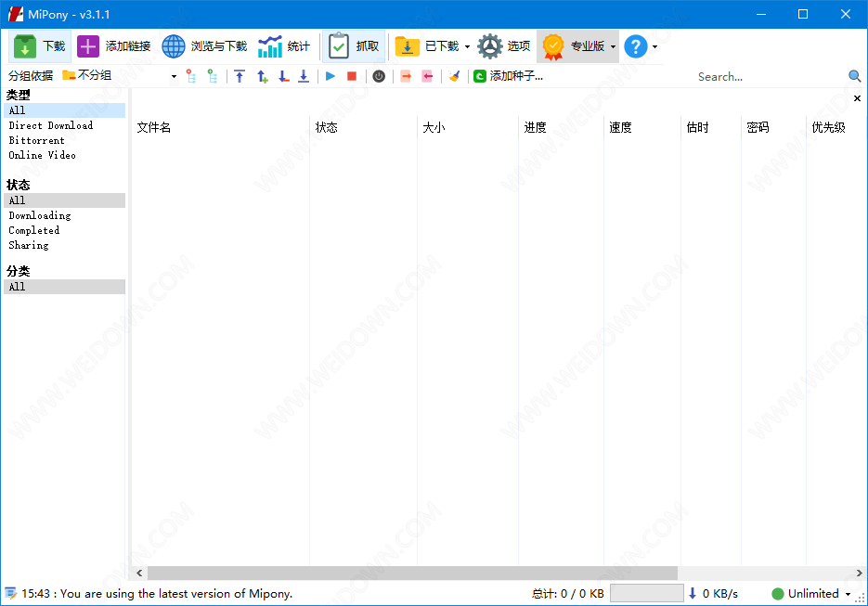The width and height of the screenshot is (868, 606).
Task: Open the 已下载 downloaded folder
Action: [x=427, y=46]
